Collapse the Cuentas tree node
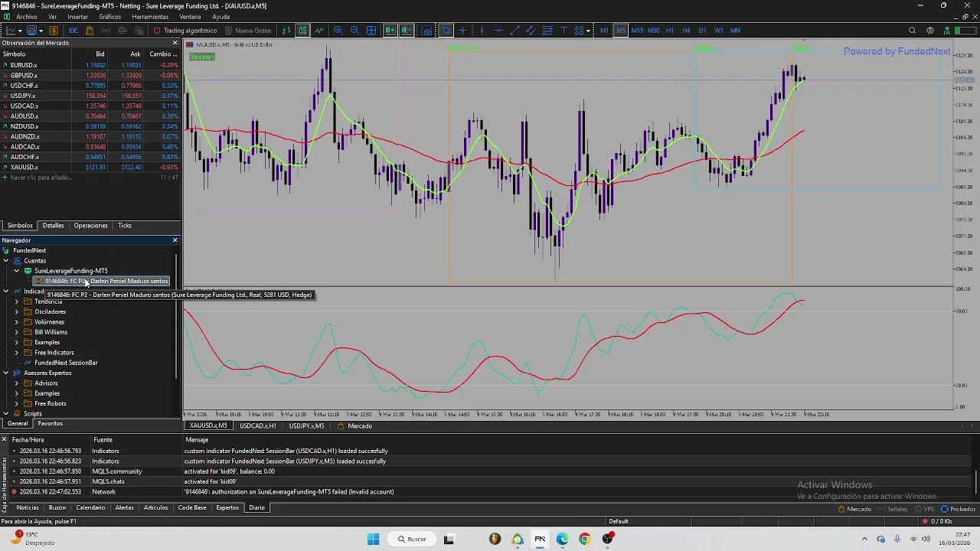This screenshot has height=551, width=980. (6, 260)
